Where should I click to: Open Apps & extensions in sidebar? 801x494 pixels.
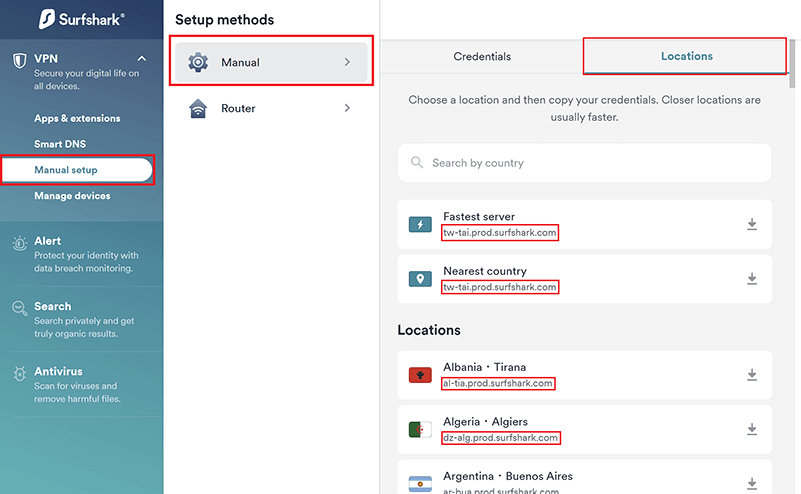point(77,118)
